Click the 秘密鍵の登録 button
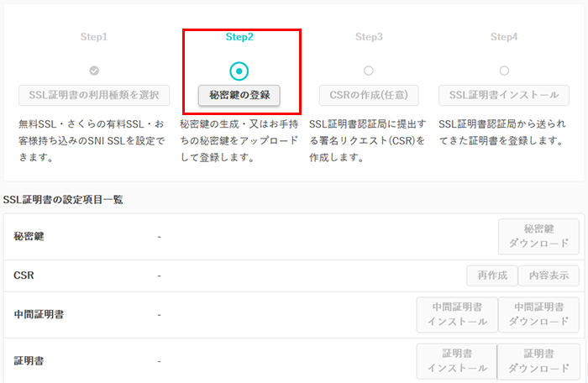Viewport: 588px width, 383px height. pos(239,95)
